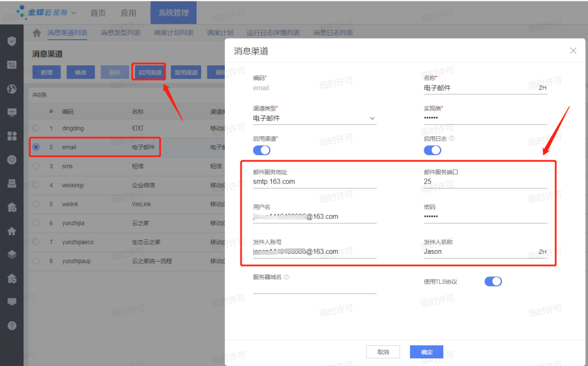Click ZH language marker in 发件人名称 field
Image resolution: width=588 pixels, height=366 pixels.
[542, 252]
